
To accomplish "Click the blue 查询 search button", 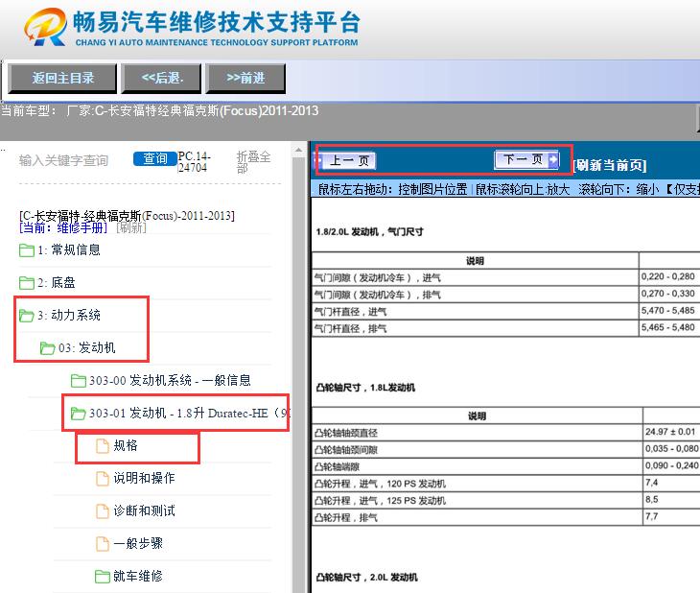I will 154,158.
